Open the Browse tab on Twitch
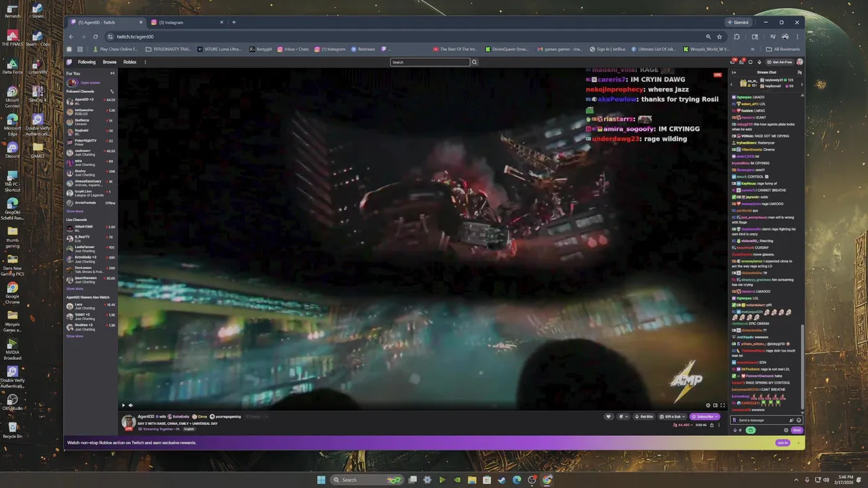 [x=109, y=62]
